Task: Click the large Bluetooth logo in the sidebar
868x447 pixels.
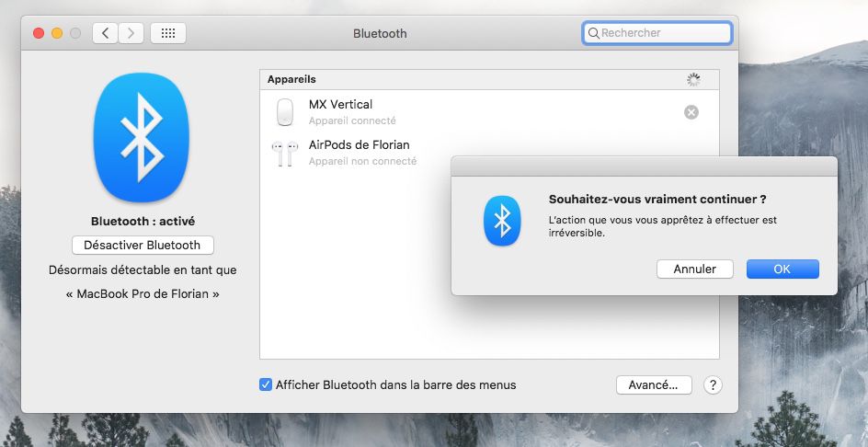Action: click(142, 138)
